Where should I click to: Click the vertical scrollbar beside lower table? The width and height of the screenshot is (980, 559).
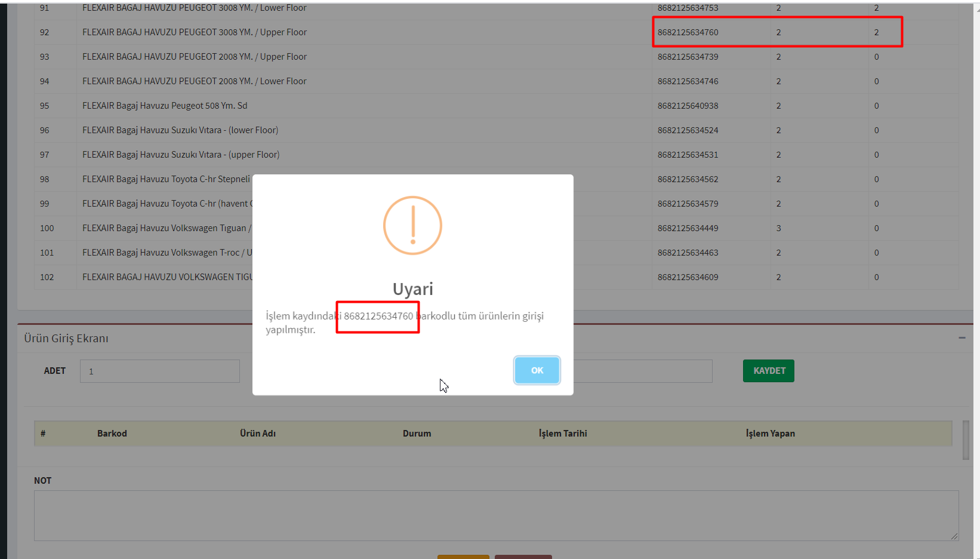[x=966, y=440]
